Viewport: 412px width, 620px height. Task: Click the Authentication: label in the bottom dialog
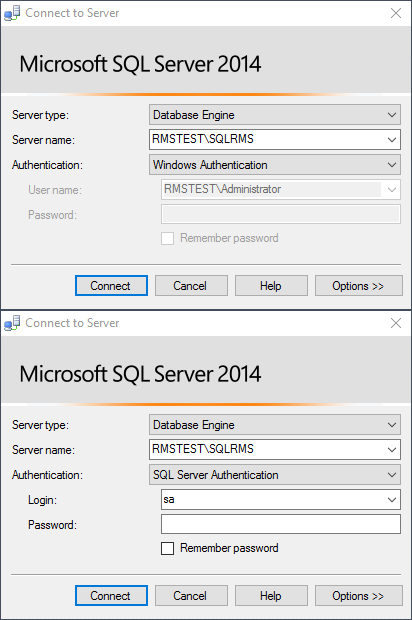(47, 475)
